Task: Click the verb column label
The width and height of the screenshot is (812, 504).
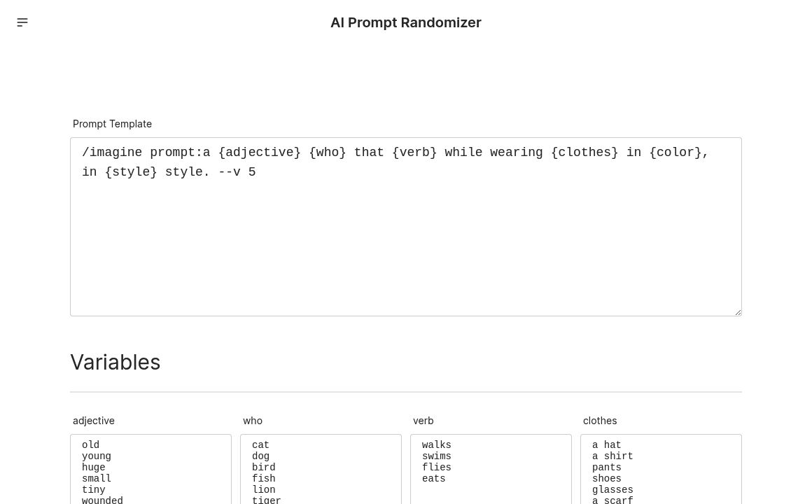Action: (x=423, y=421)
